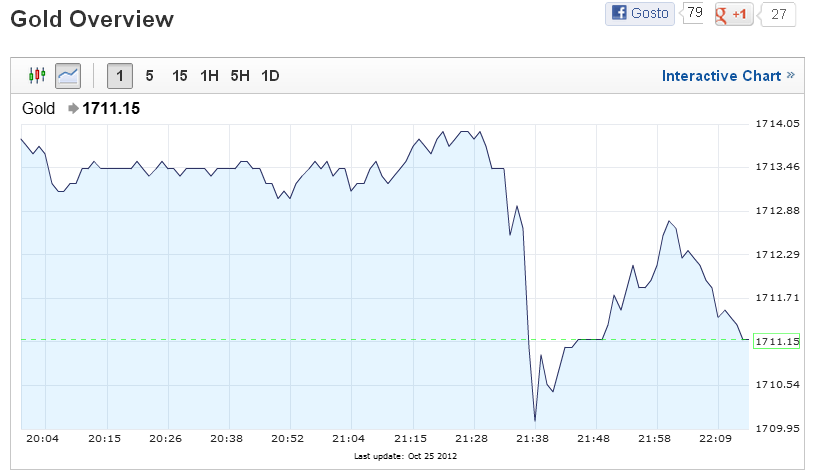This screenshot has height=472, width=815.
Task: Click the gray arrow beside gold price
Action: 73,108
